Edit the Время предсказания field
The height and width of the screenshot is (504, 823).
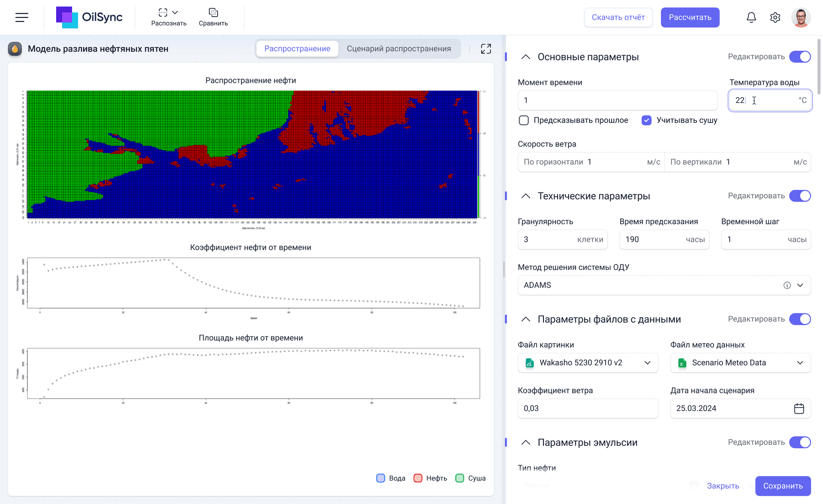[x=664, y=240]
